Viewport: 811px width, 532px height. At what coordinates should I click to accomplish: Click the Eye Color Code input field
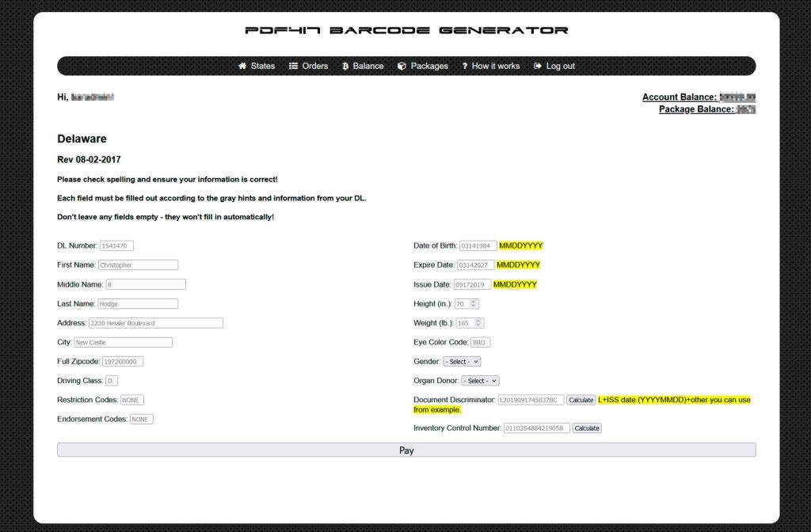coord(482,342)
